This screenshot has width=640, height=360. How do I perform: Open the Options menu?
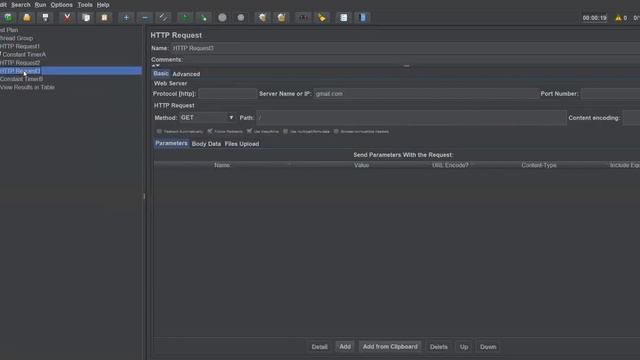(62, 5)
